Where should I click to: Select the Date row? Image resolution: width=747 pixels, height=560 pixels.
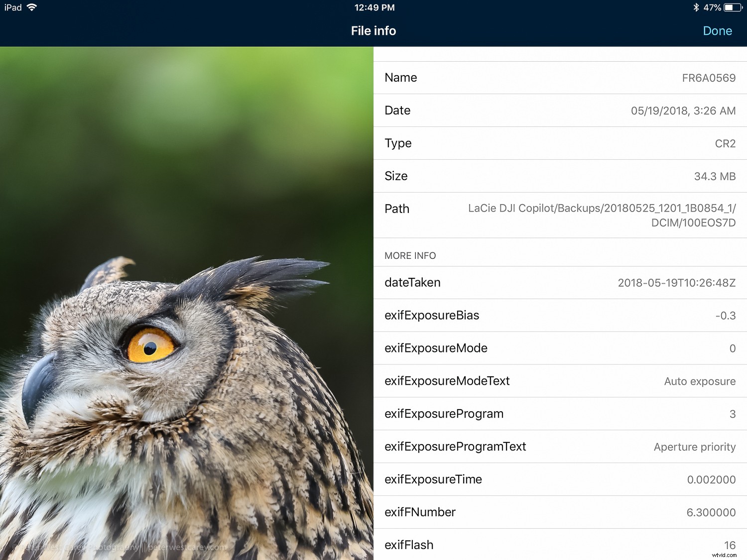[x=560, y=111]
